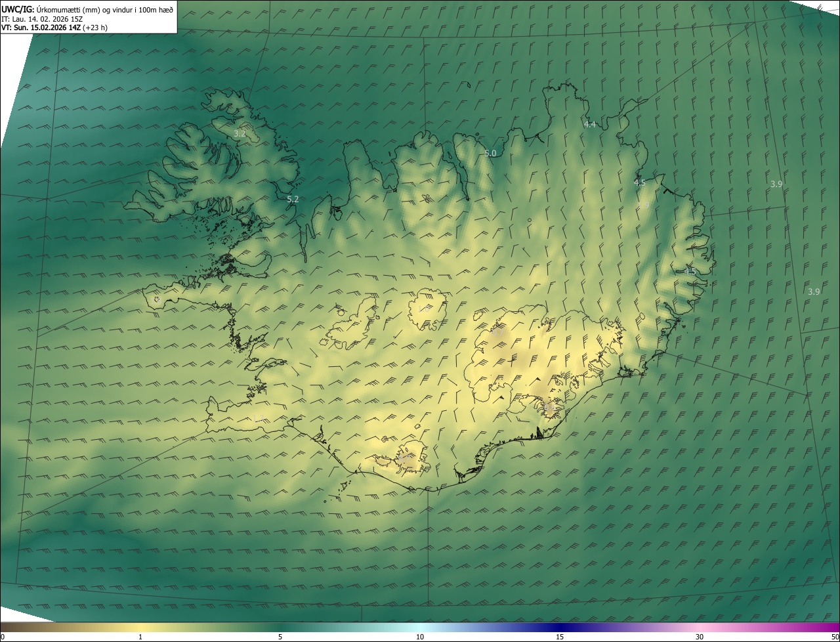Image resolution: width=840 pixels, height=642 pixels.
Task: Click the 3.2 value on the map
Action: pos(240,133)
